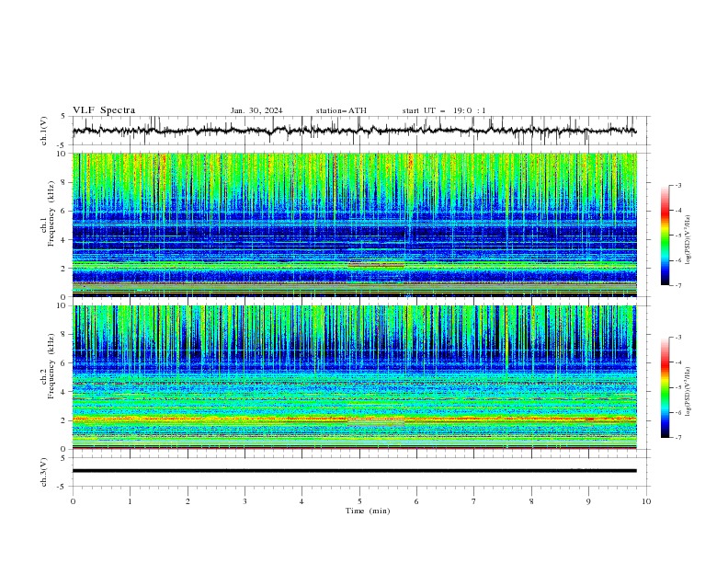
Task: Select the "Time (min)" axis label
Action: tap(368, 511)
